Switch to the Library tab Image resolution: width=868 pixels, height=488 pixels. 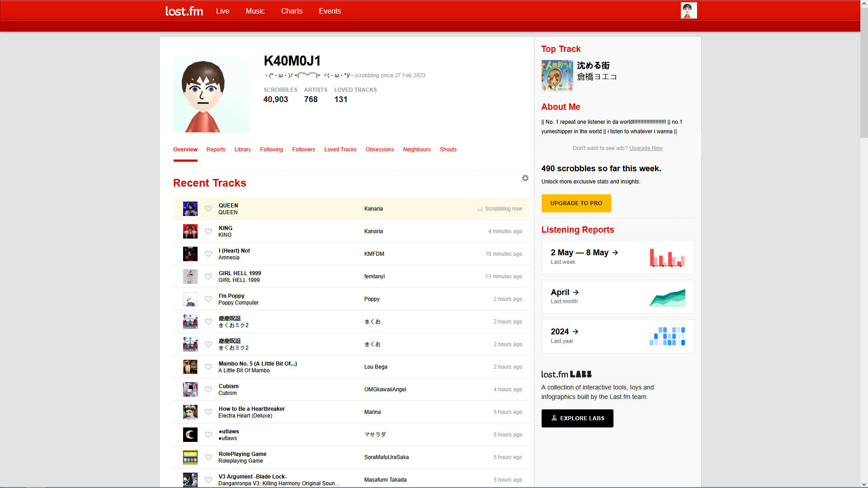tap(243, 150)
